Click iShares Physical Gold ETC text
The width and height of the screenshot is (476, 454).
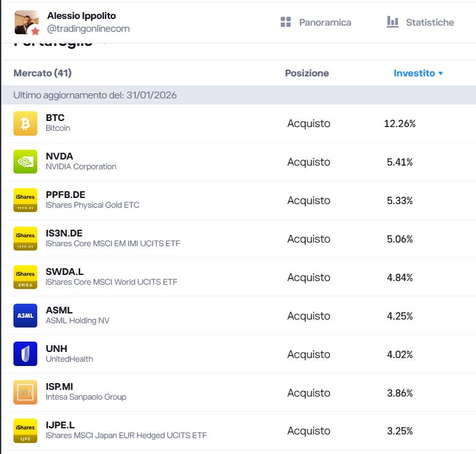click(x=93, y=205)
